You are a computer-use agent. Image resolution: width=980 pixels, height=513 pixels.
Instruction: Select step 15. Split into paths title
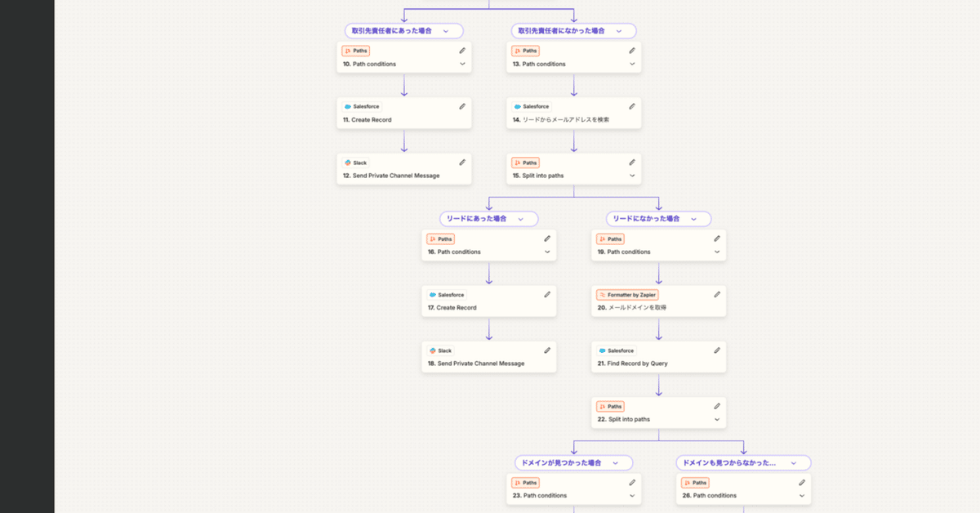tap(539, 176)
